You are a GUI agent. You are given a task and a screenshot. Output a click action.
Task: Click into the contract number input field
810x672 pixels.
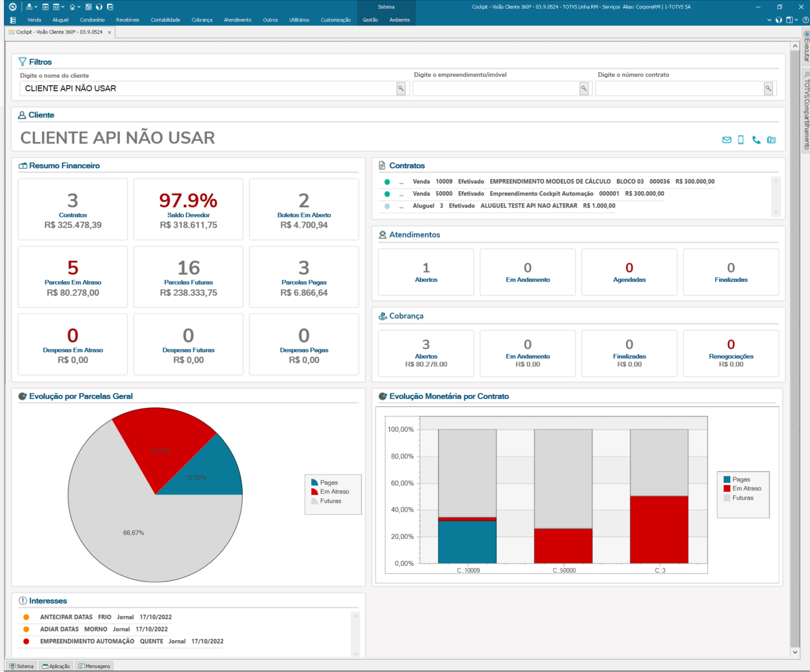pos(680,88)
